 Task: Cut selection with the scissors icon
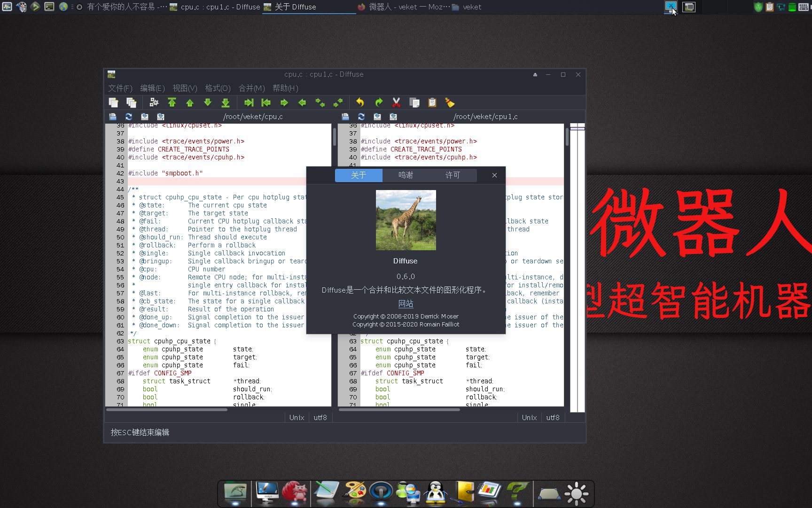396,103
